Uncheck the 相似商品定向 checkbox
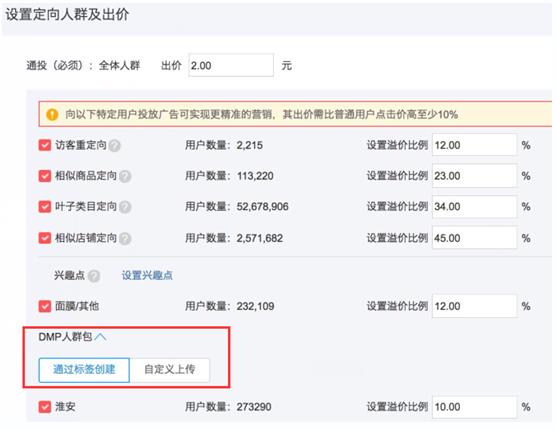Image resolution: width=556 pixels, height=430 pixels. [x=45, y=176]
